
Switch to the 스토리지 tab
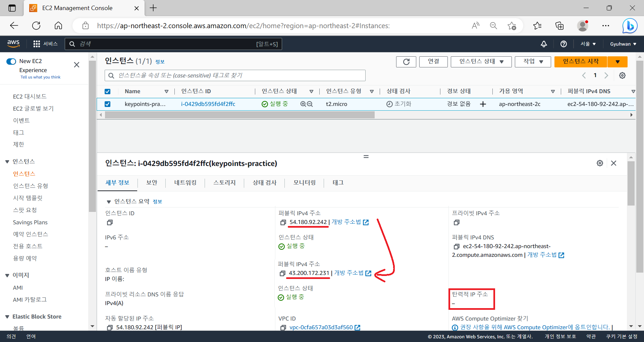224,183
